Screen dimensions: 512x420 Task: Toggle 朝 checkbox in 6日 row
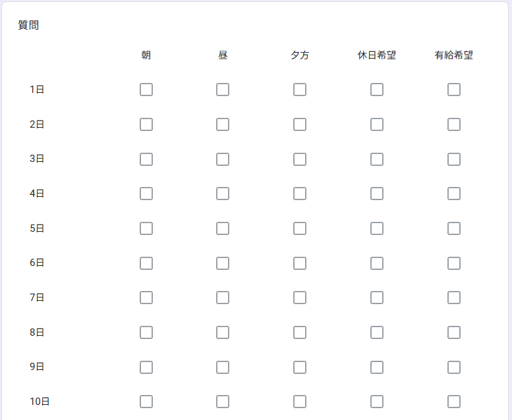click(x=146, y=263)
